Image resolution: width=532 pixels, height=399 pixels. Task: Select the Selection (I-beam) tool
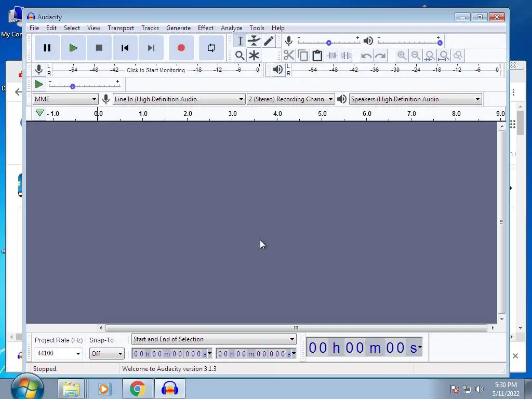[x=240, y=42]
